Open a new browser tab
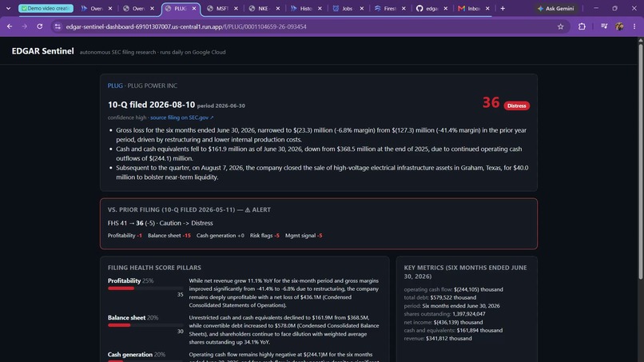 tap(503, 8)
